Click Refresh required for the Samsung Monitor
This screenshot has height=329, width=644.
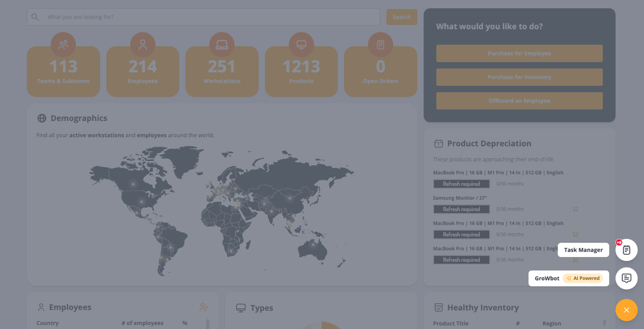click(x=461, y=209)
